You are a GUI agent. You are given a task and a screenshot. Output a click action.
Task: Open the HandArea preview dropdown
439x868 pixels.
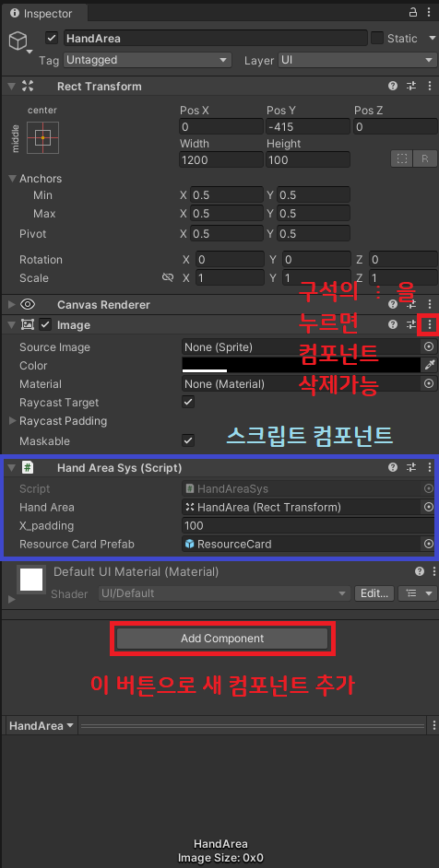[x=42, y=726]
